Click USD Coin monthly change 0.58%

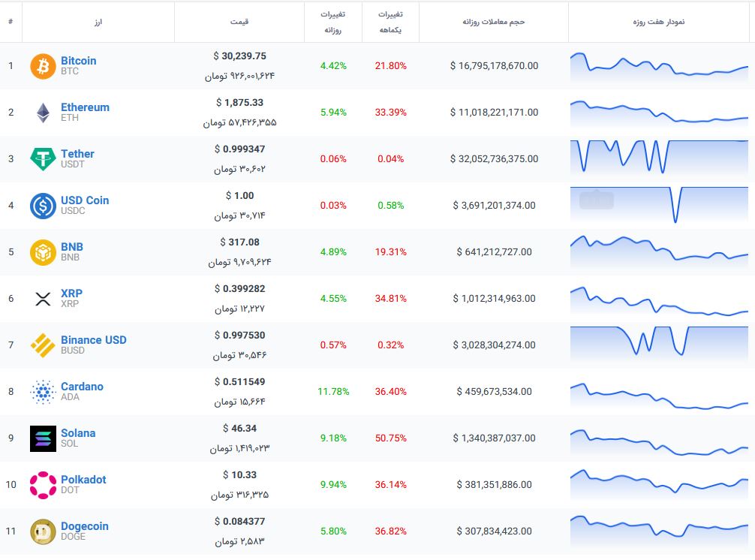coord(390,206)
